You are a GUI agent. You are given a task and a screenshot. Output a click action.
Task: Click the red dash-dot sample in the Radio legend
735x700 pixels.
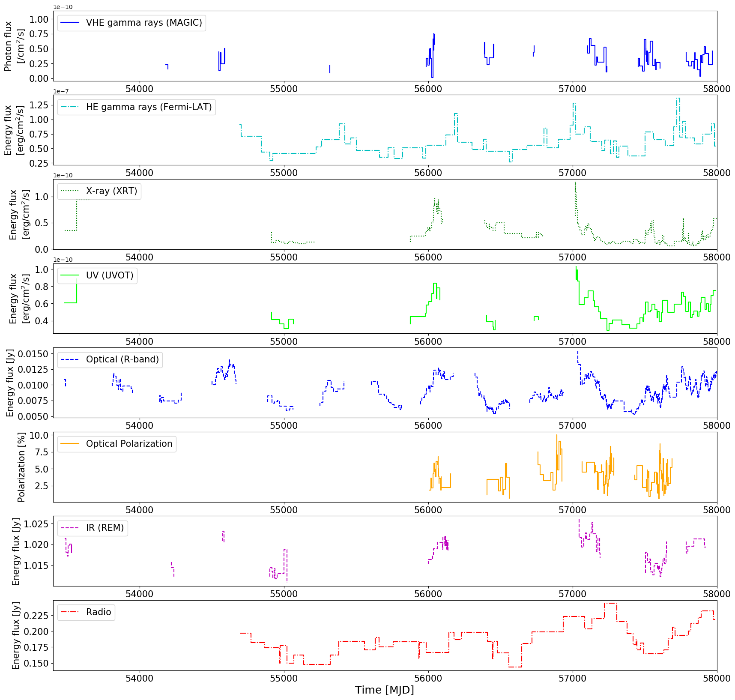pos(70,612)
